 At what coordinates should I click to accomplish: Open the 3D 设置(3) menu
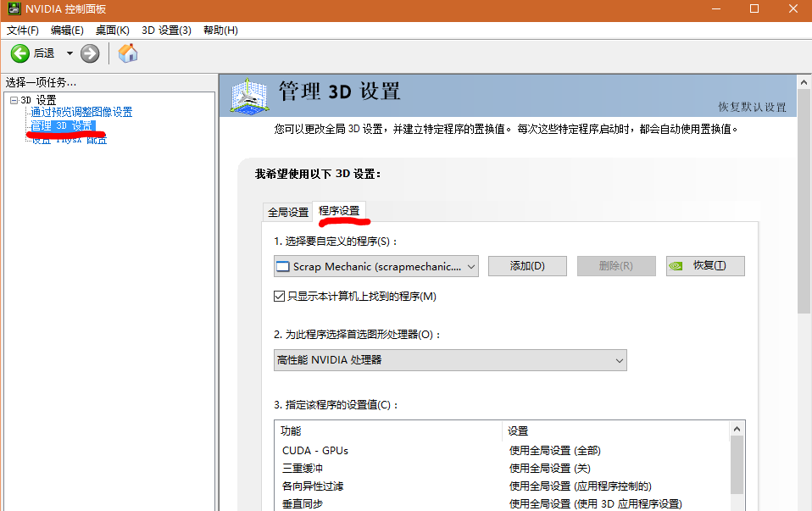[166, 31]
